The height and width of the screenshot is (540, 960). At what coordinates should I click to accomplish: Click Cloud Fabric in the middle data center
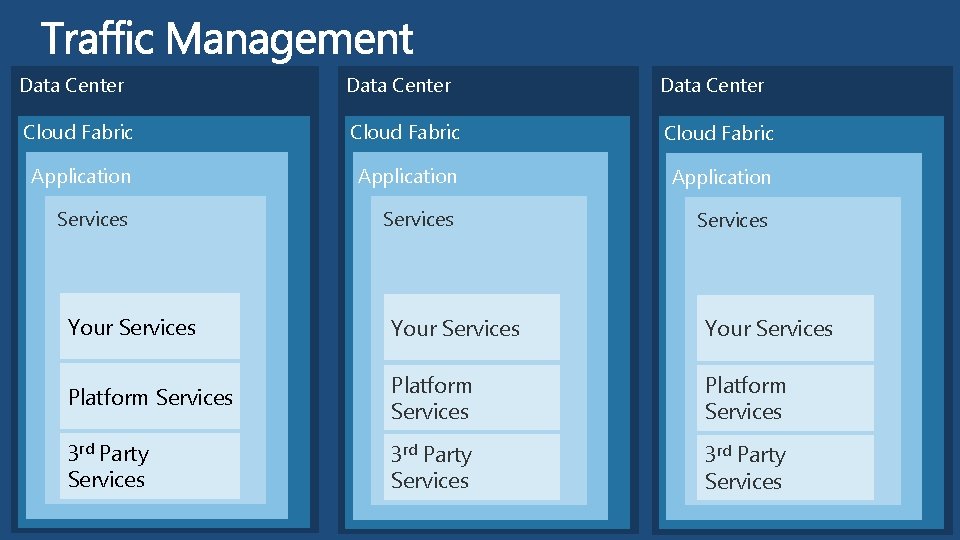[405, 132]
